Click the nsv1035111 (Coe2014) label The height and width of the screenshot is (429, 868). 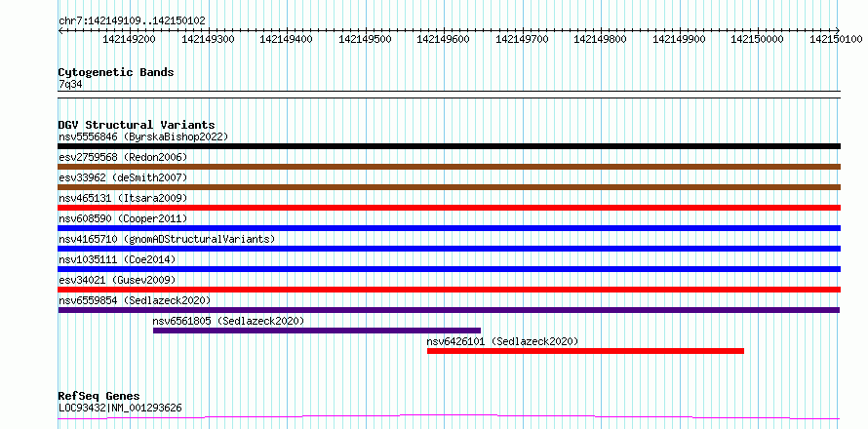click(x=117, y=259)
